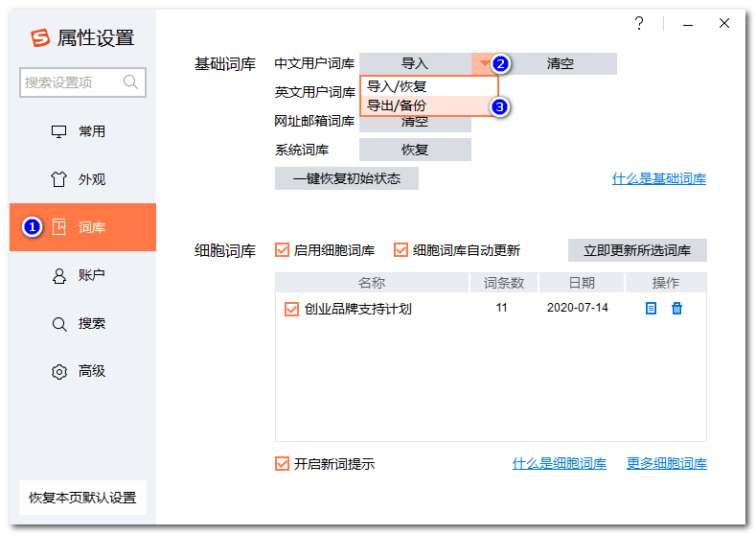Viewport: 756px width, 535px height.
Task: Click the 一键恢复初始状态 button
Action: (x=346, y=178)
